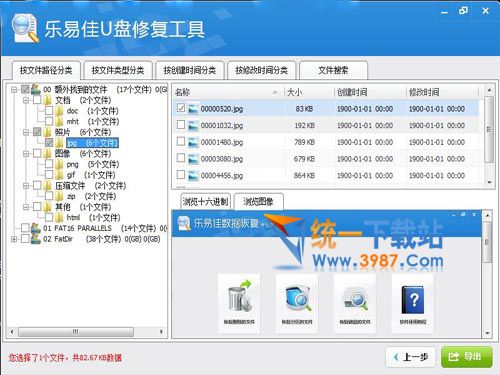Check the 文档 folder checkbox
Viewport: 500px width, 375px height.
tap(37, 100)
